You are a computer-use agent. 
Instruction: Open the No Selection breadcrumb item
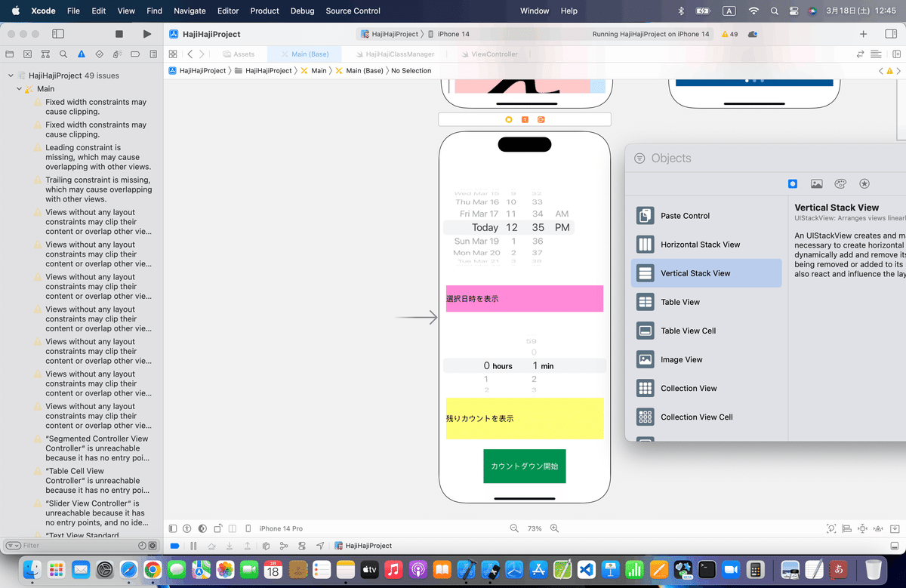click(x=411, y=70)
